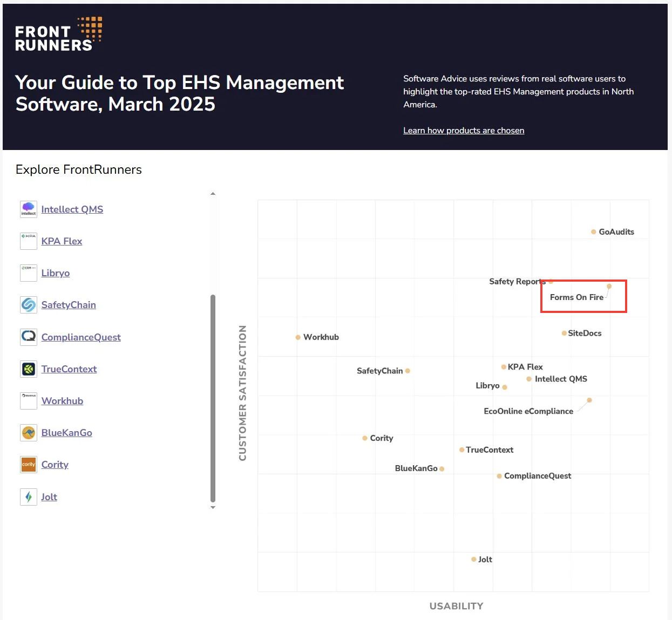The height and width of the screenshot is (620, 672).
Task: Select the Forms On Fire chart label
Action: [x=576, y=297]
